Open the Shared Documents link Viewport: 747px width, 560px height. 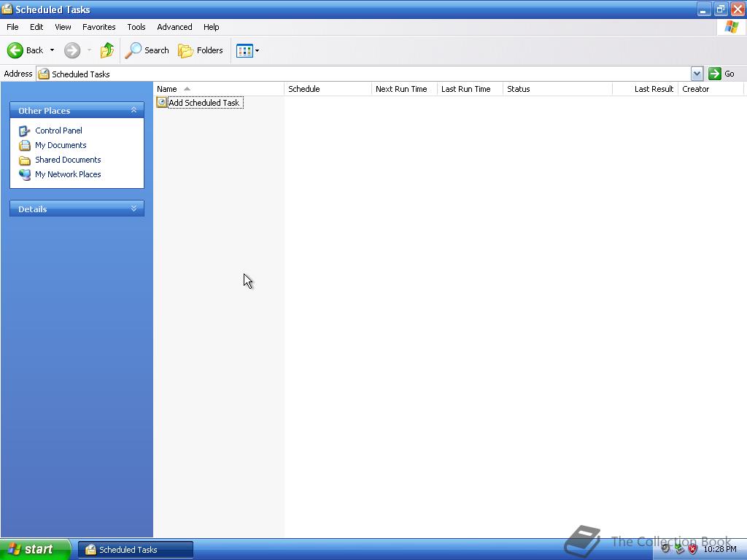(68, 160)
